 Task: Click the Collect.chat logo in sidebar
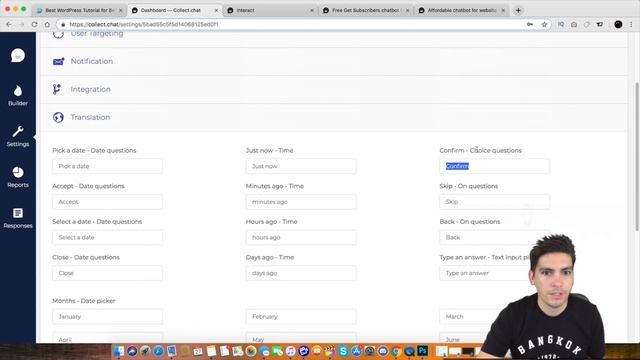(x=18, y=56)
